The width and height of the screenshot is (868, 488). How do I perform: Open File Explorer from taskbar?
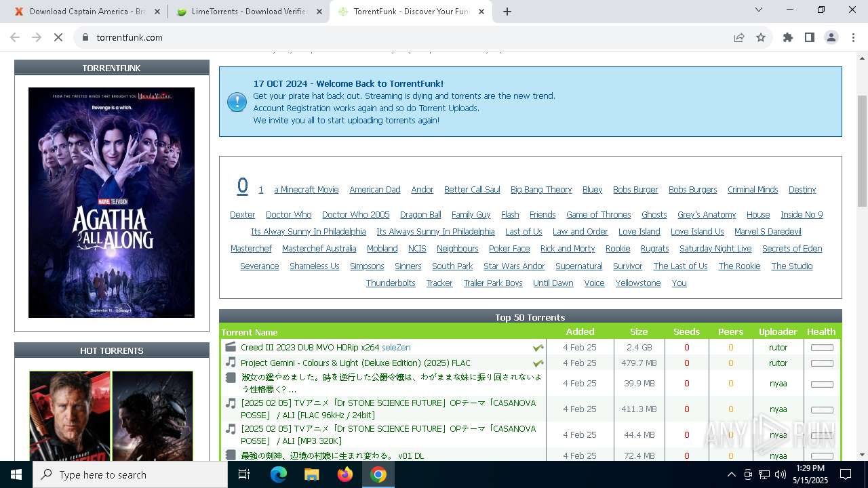[x=311, y=474]
